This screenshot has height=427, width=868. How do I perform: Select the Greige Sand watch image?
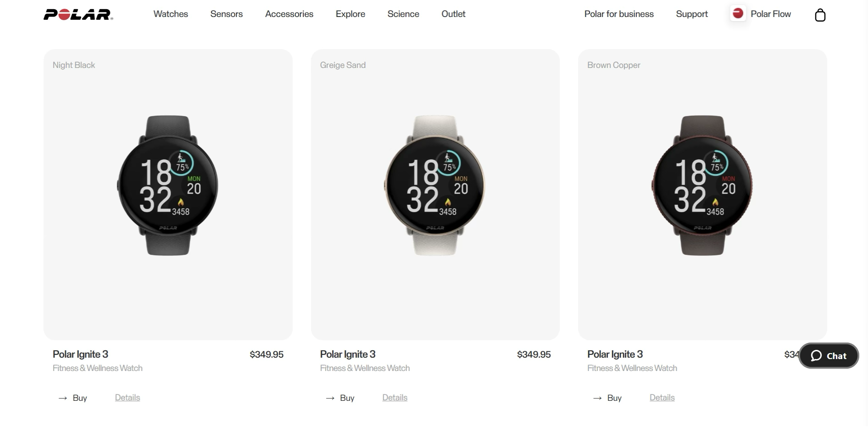click(435, 185)
